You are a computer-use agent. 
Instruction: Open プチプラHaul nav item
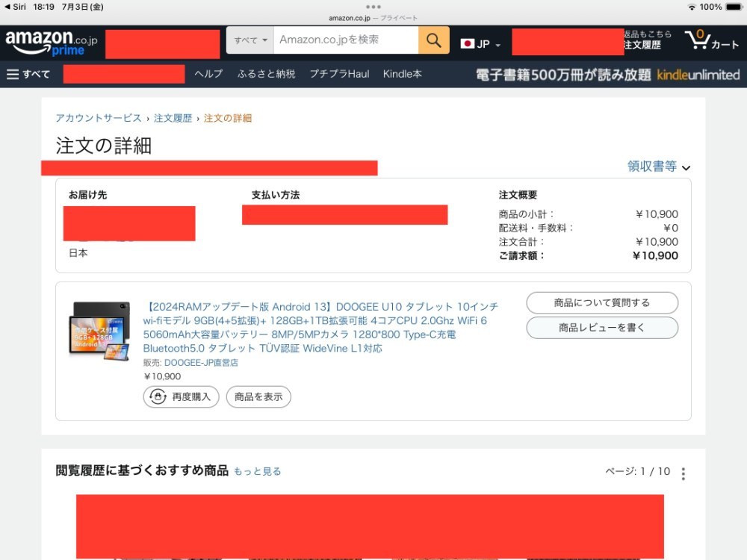click(x=339, y=74)
